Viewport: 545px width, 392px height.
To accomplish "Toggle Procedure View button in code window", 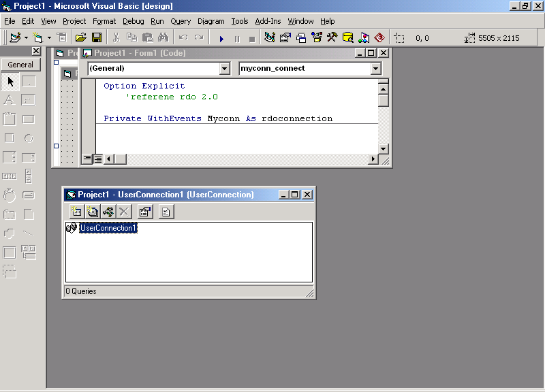I will coord(87,159).
